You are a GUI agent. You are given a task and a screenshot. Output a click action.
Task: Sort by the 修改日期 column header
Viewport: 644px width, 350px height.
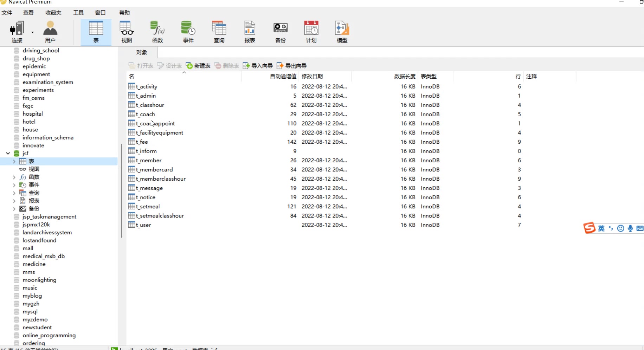point(325,76)
